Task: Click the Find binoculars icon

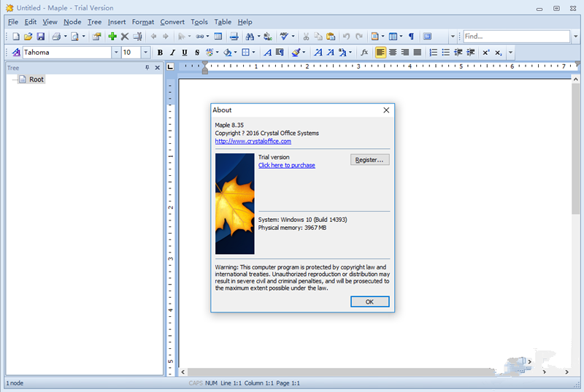Action: tap(250, 36)
